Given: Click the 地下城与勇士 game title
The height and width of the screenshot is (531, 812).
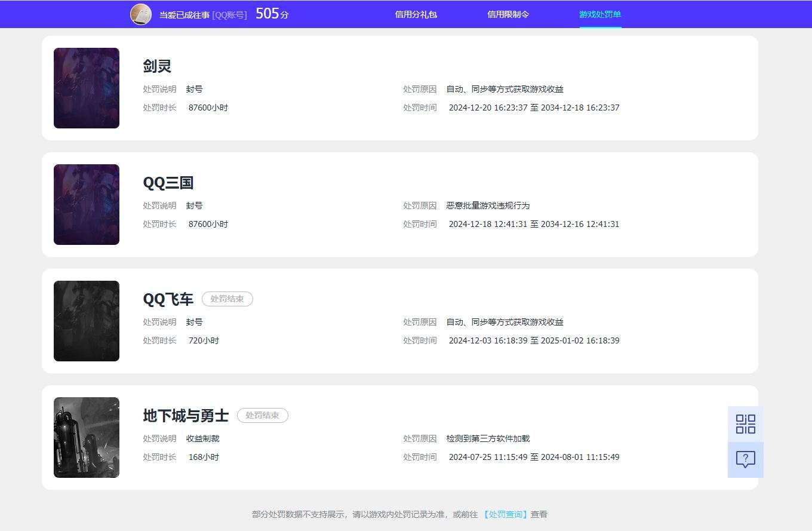Looking at the screenshot, I should pyautogui.click(x=186, y=416).
